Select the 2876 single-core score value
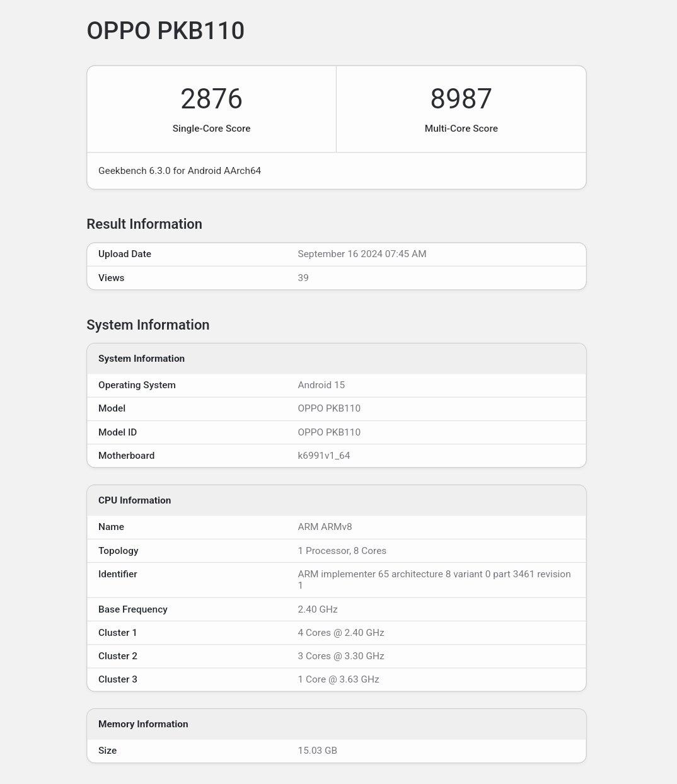Screen dimensions: 677x784 211,99
